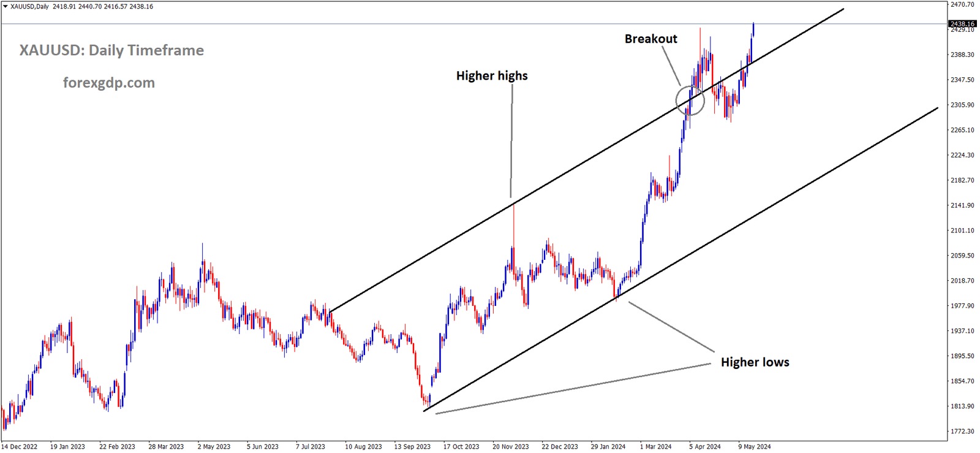Click price level 2224.30 on the axis
Screen dimensions: 980x453
[x=962, y=155]
